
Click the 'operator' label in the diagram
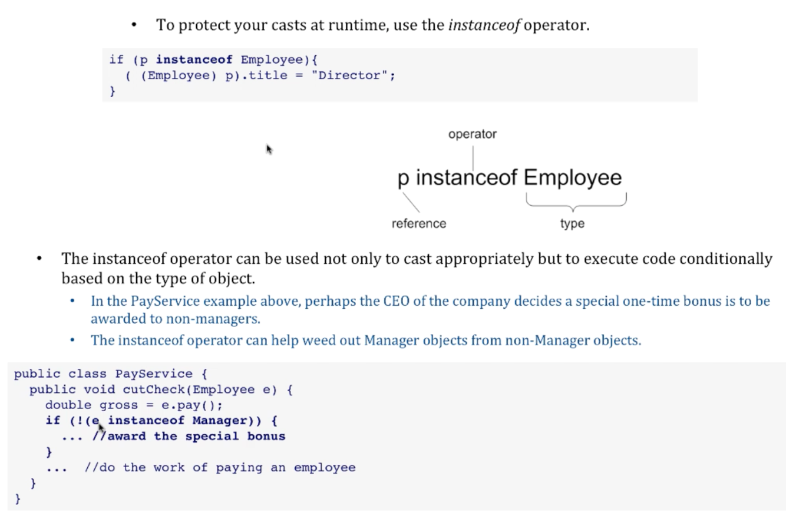coord(473,134)
